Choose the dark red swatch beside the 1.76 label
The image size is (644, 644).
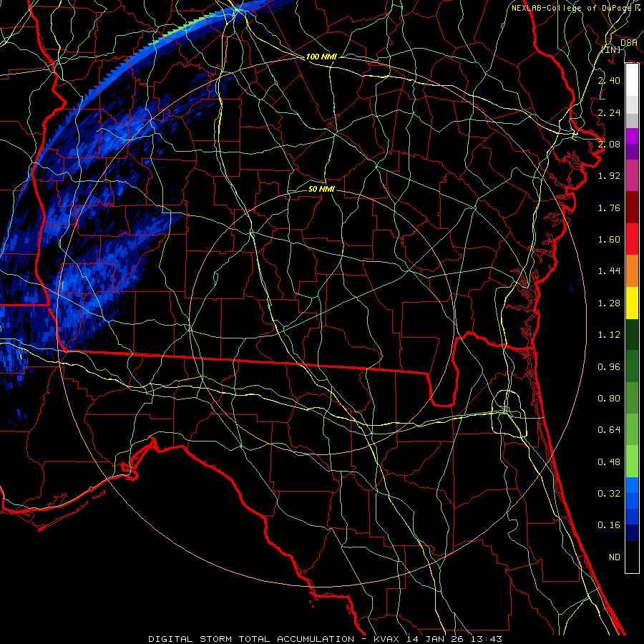pyautogui.click(x=632, y=208)
